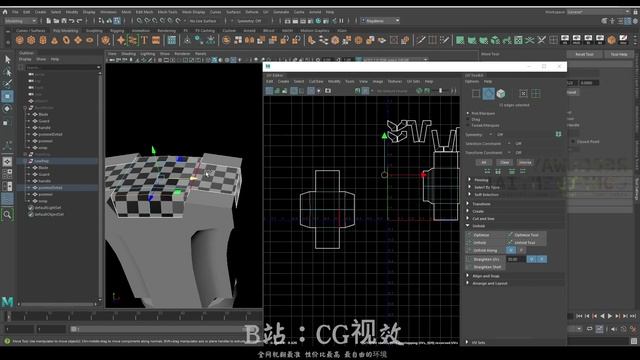Select the Pick/Marquee radio option
640x360 pixels.
coord(468,113)
